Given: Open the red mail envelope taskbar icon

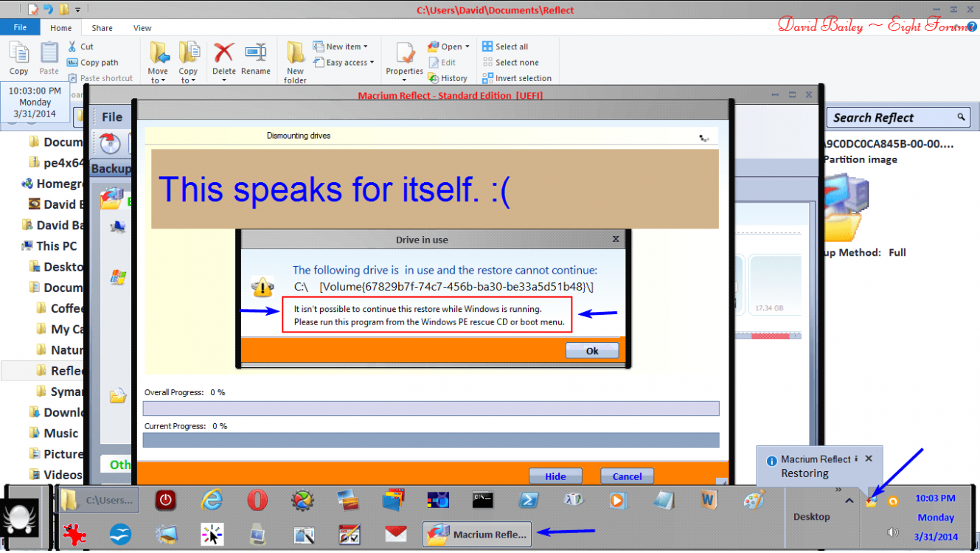Looking at the screenshot, I should (x=395, y=534).
